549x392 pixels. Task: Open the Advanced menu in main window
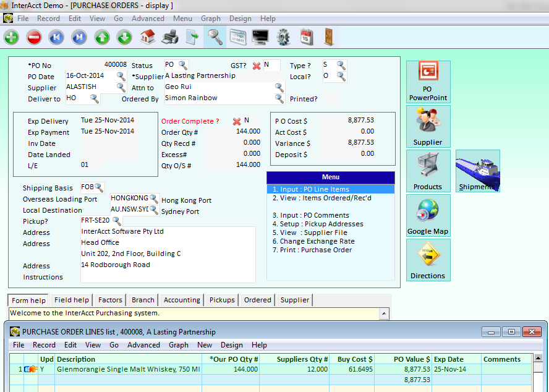(x=148, y=18)
